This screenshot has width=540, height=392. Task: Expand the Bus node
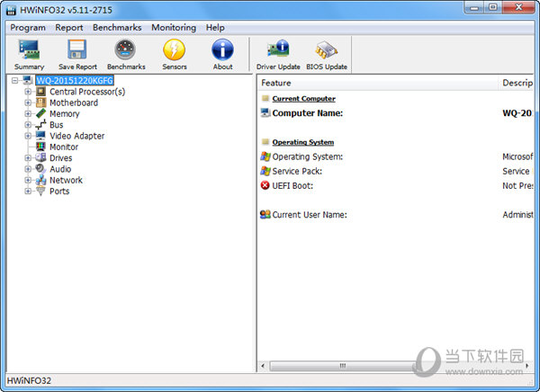pos(28,125)
